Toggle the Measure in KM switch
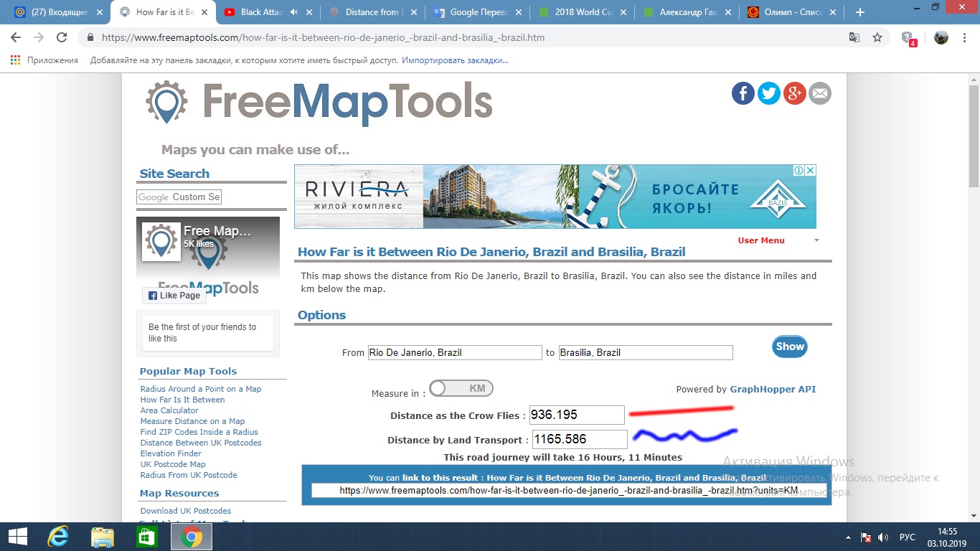The width and height of the screenshot is (980, 551). 461,388
